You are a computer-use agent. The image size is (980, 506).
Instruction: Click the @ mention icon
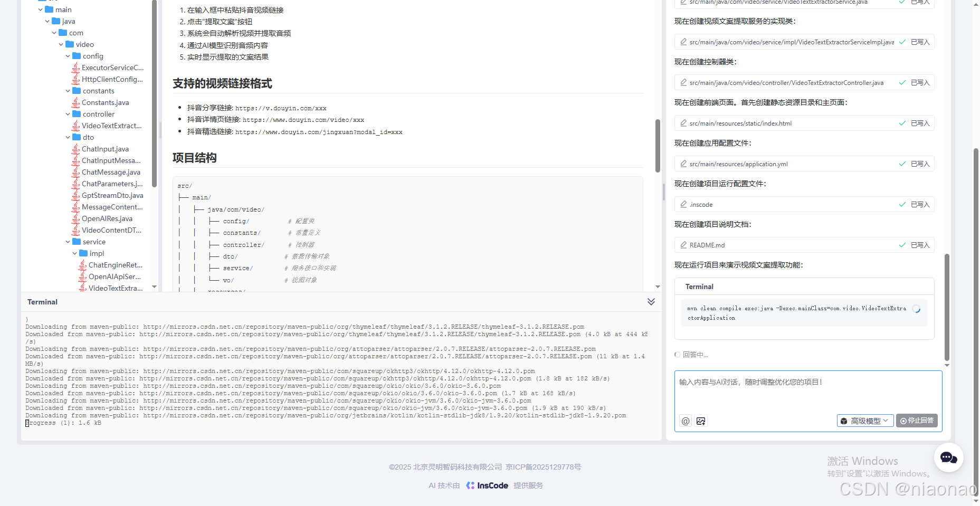point(686,421)
